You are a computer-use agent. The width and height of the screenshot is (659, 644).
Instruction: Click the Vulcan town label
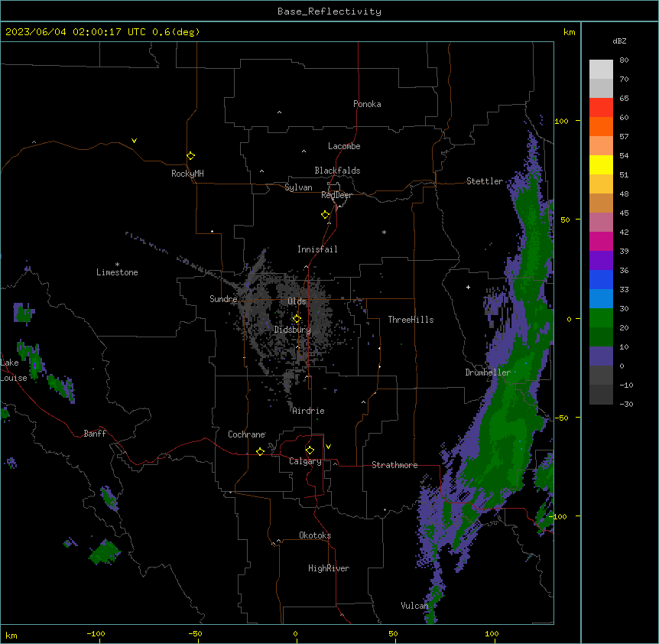click(x=414, y=606)
